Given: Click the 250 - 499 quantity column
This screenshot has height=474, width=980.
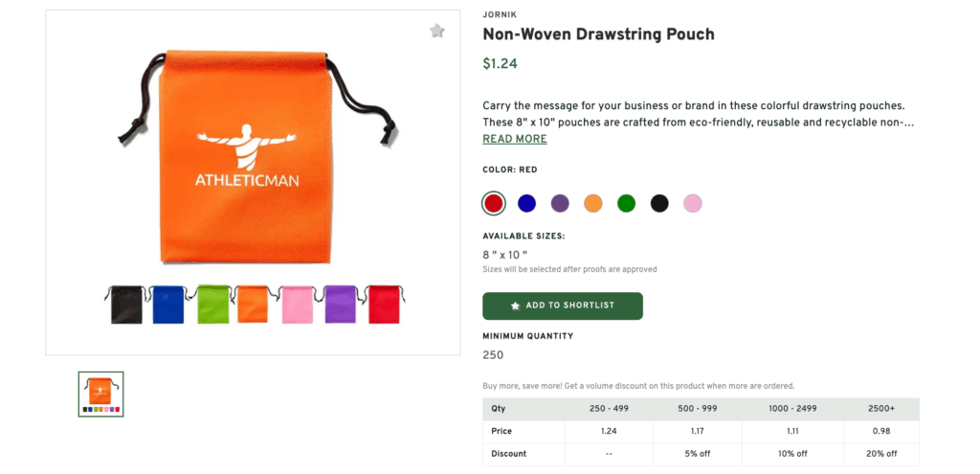Looking at the screenshot, I should pos(609,409).
